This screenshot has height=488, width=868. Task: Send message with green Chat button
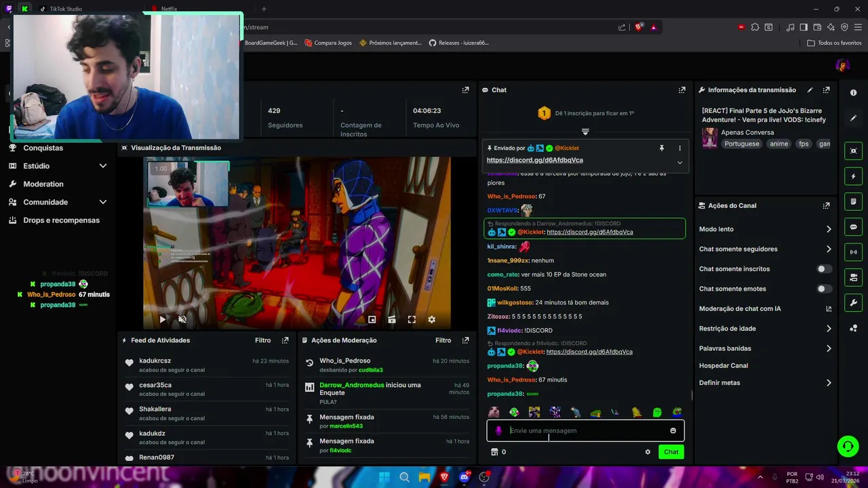coord(671,452)
